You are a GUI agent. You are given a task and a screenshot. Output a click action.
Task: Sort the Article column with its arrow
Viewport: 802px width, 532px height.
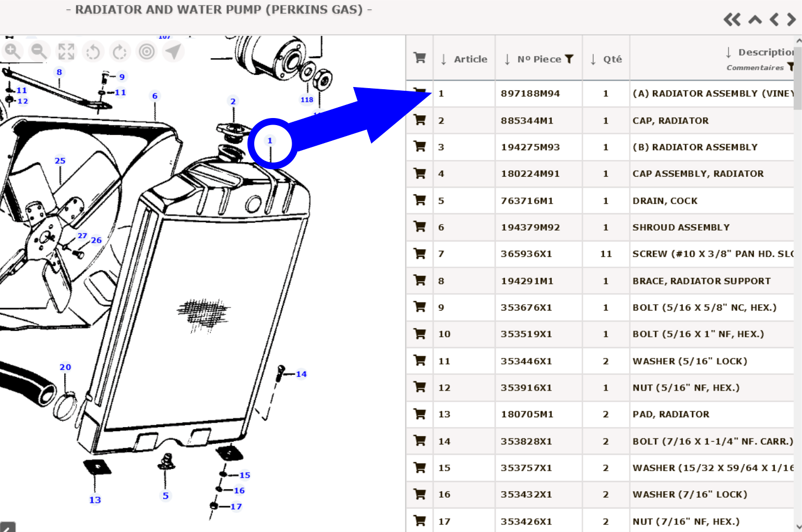[x=443, y=59]
